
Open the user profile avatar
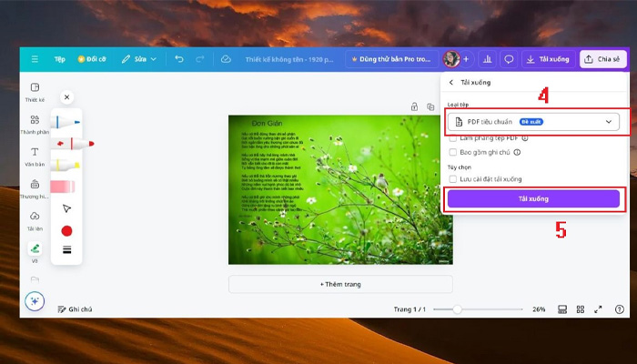click(451, 59)
